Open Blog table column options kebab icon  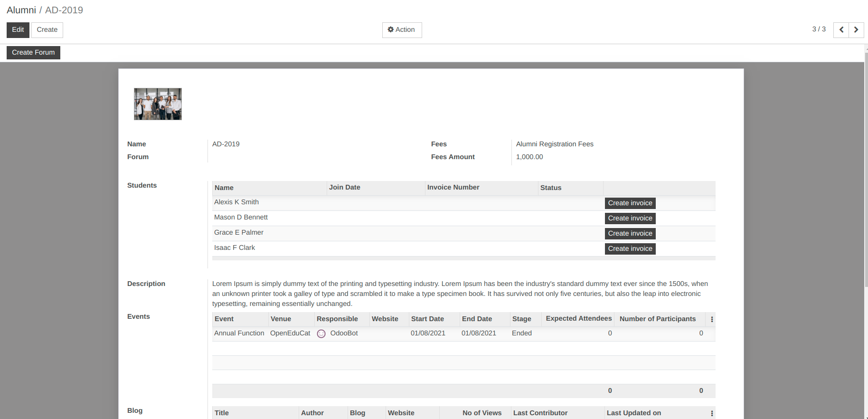[x=712, y=413]
